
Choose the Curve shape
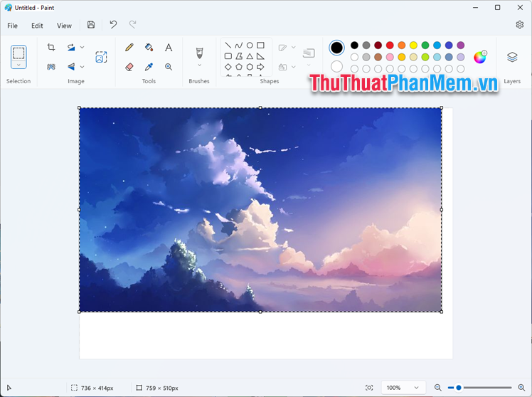(239, 45)
